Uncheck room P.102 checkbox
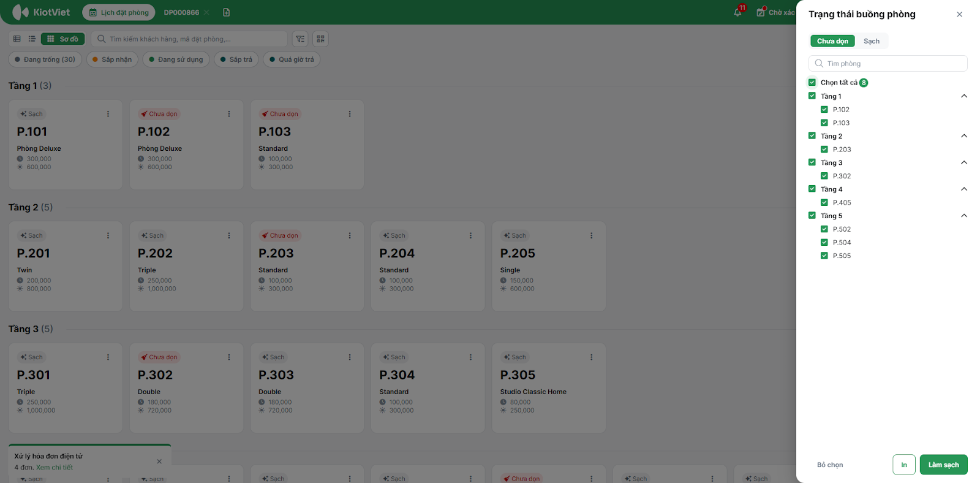 (x=824, y=109)
